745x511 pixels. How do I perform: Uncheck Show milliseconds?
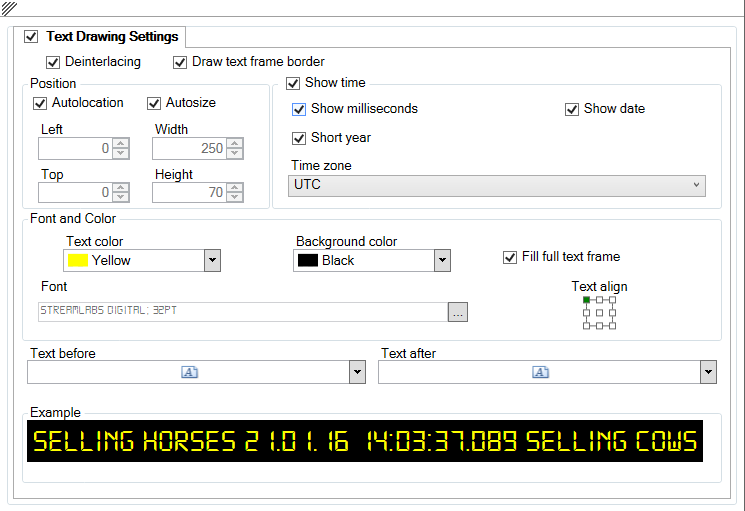[x=299, y=109]
